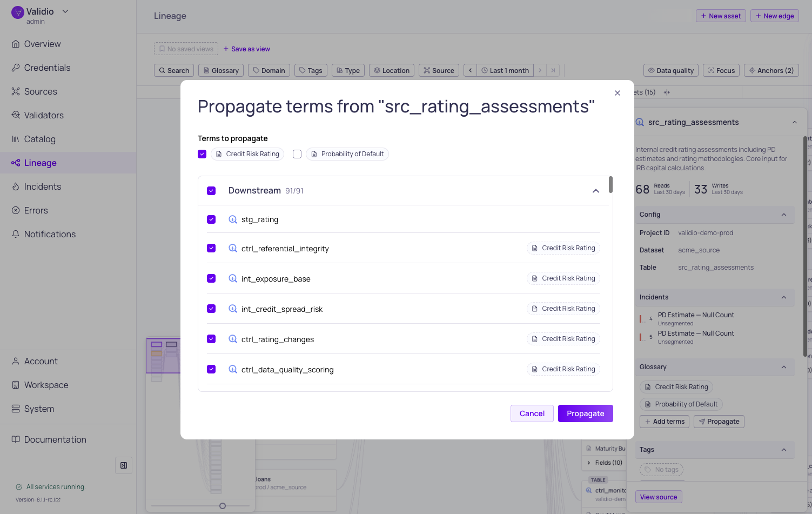Click the System icon in sidebar
This screenshot has width=812, height=514.
tap(16, 409)
